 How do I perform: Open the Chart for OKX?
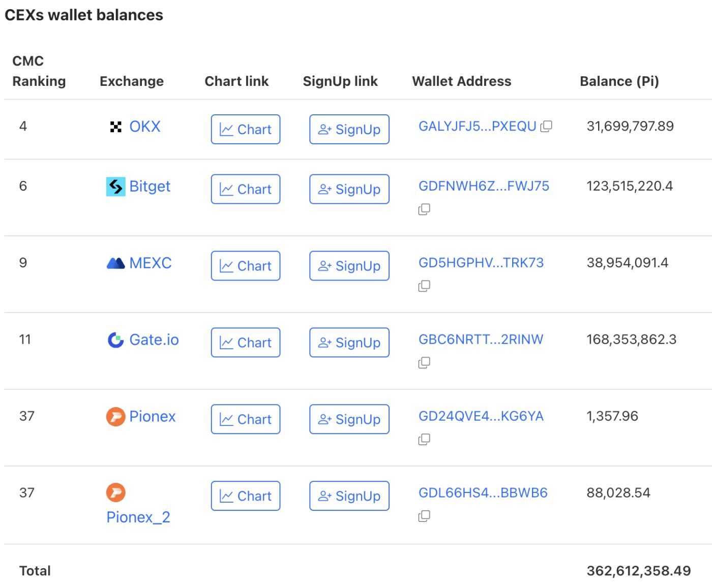246,129
